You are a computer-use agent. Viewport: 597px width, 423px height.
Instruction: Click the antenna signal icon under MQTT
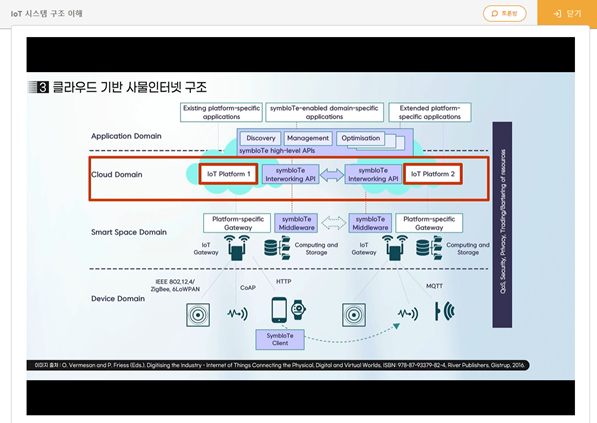445,311
